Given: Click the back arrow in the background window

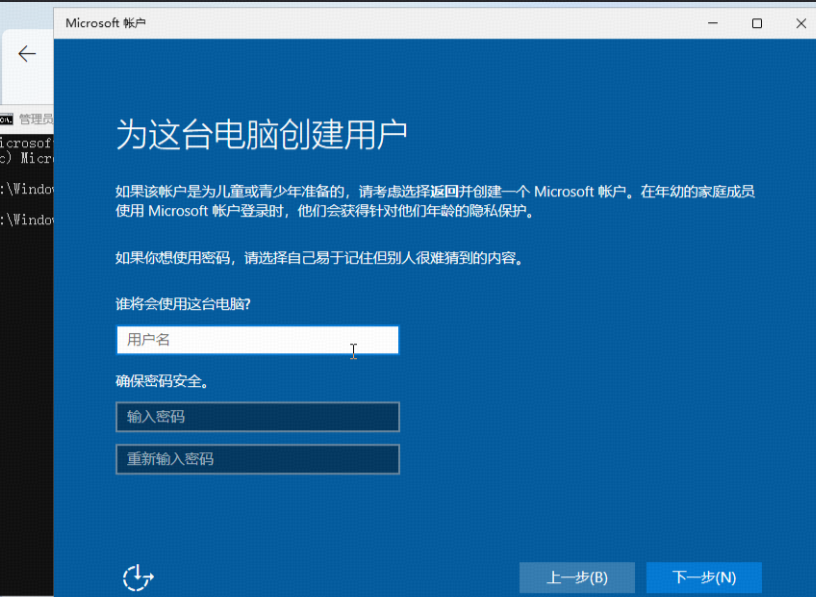Looking at the screenshot, I should click(27, 54).
